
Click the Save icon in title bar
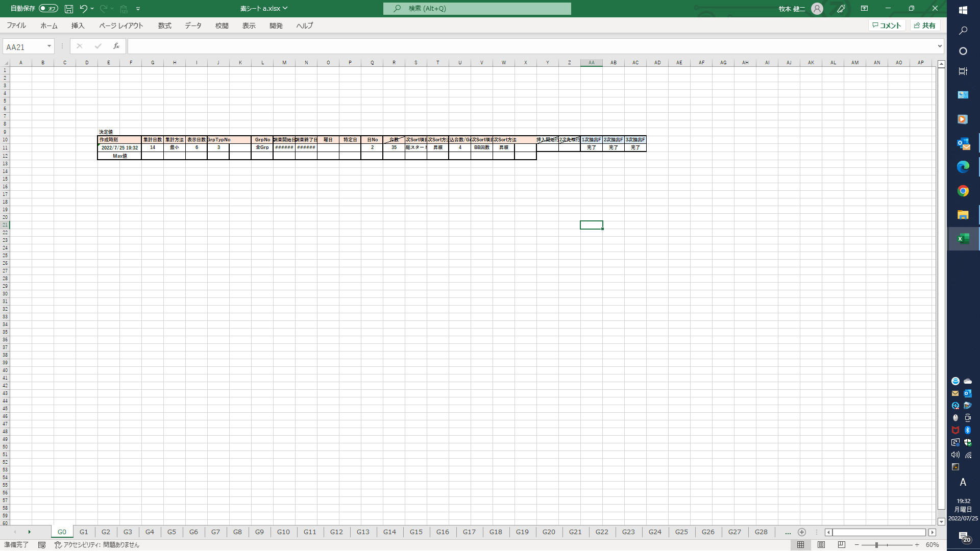69,9
